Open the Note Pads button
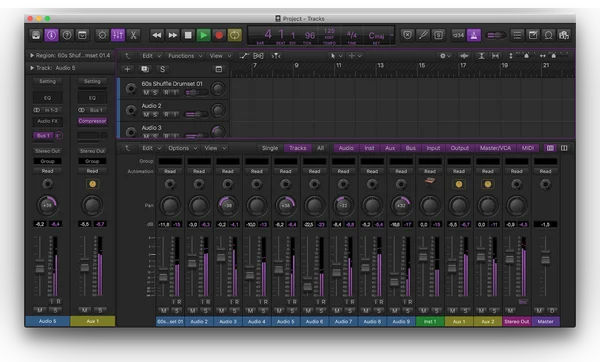 [x=533, y=35]
